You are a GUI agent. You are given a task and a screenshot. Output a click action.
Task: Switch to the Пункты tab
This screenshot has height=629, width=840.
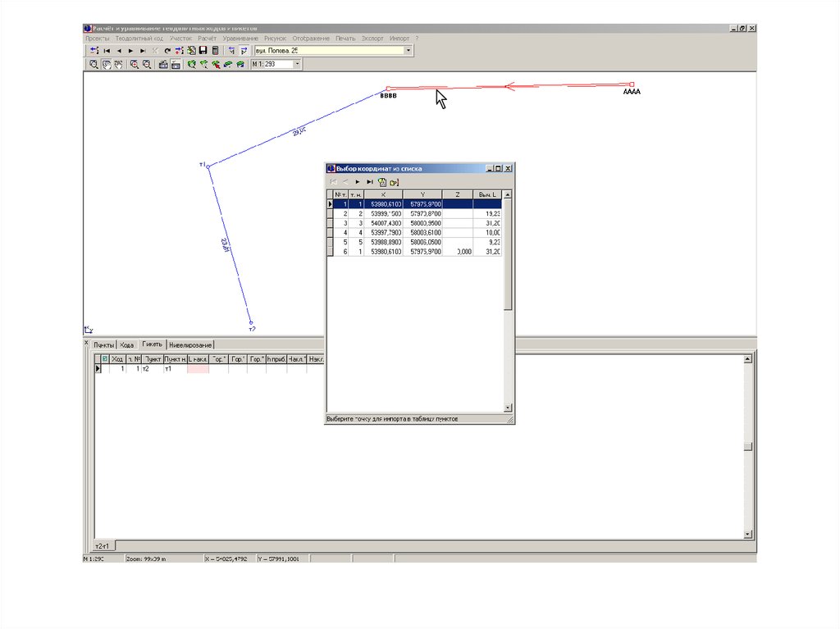coord(103,344)
